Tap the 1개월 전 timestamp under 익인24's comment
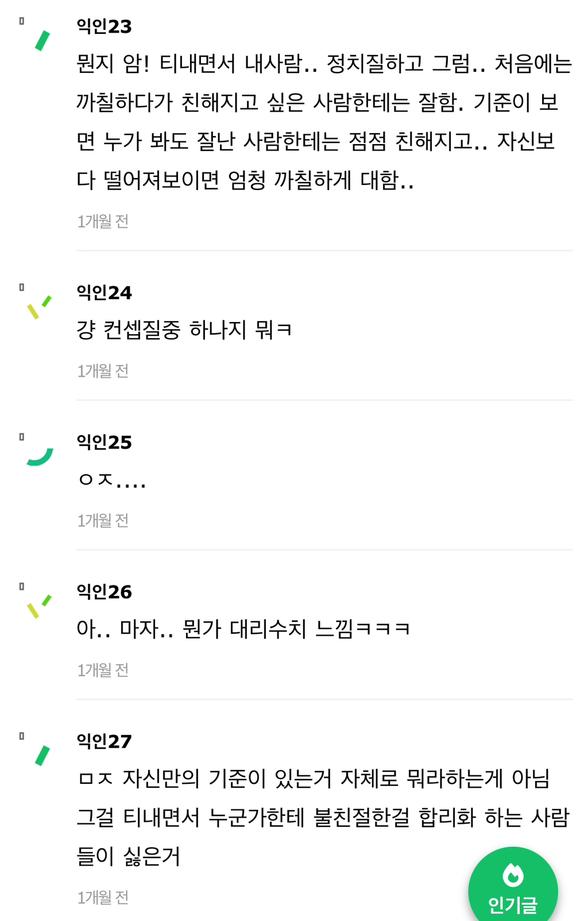 tap(103, 371)
